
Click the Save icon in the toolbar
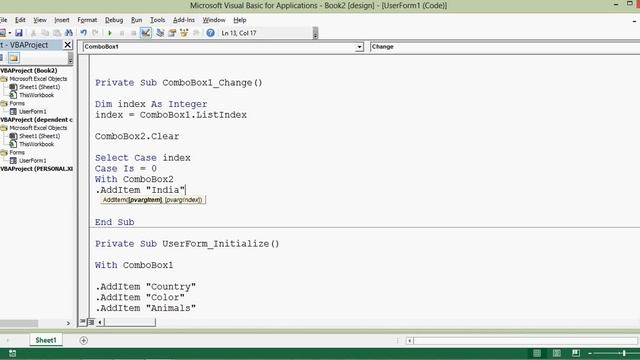(19, 33)
